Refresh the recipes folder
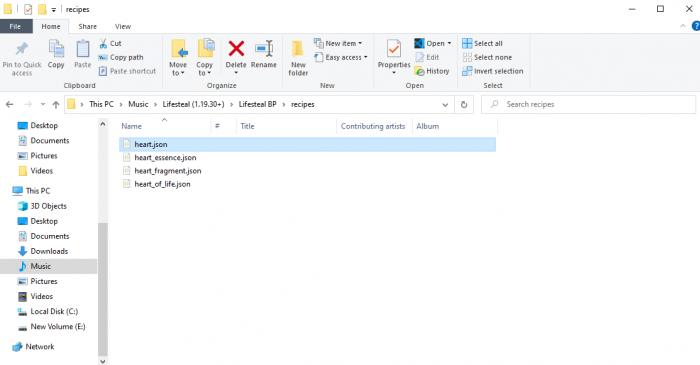This screenshot has height=365, width=700. tap(464, 104)
